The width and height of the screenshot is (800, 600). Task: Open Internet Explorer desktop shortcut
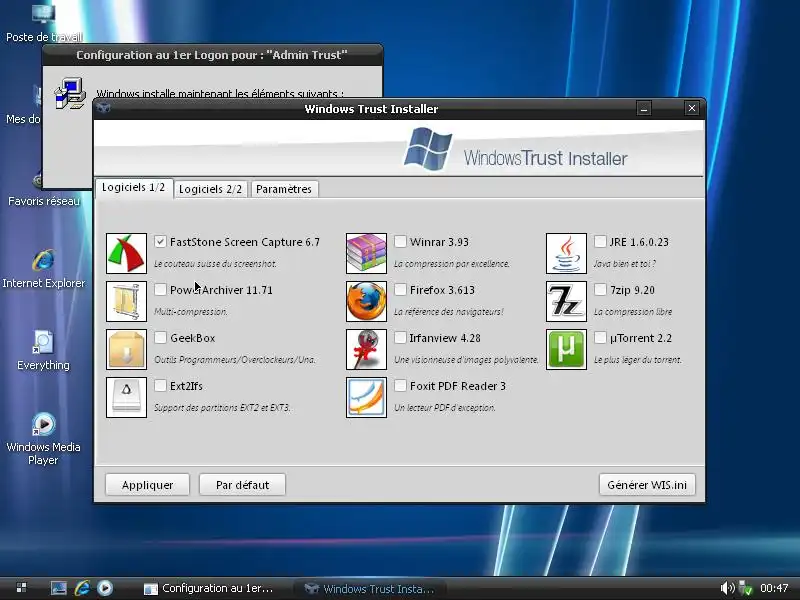(x=43, y=269)
